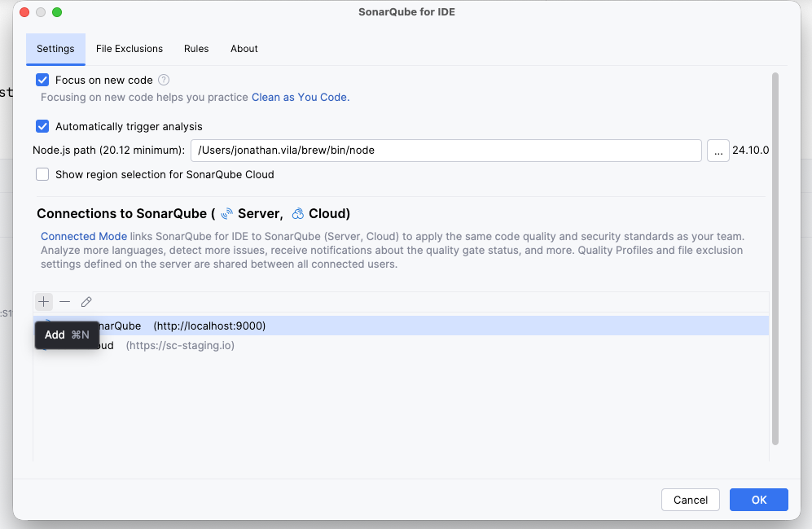Switch to the File Exclusions tab
The width and height of the screenshot is (812, 529).
coord(129,49)
